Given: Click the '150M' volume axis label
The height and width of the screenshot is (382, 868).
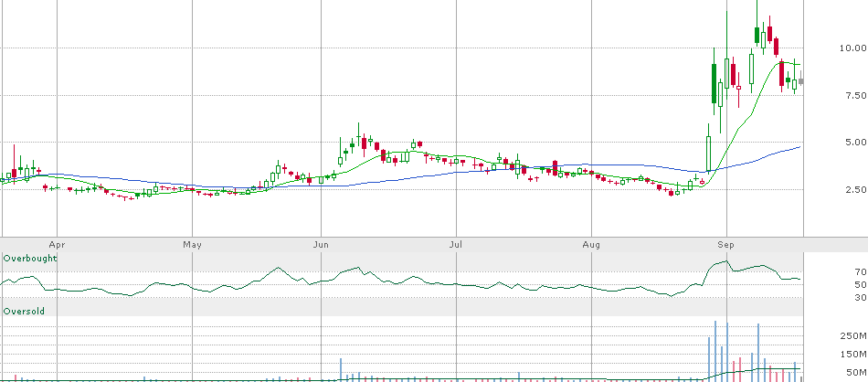Looking at the screenshot, I should (x=855, y=355).
